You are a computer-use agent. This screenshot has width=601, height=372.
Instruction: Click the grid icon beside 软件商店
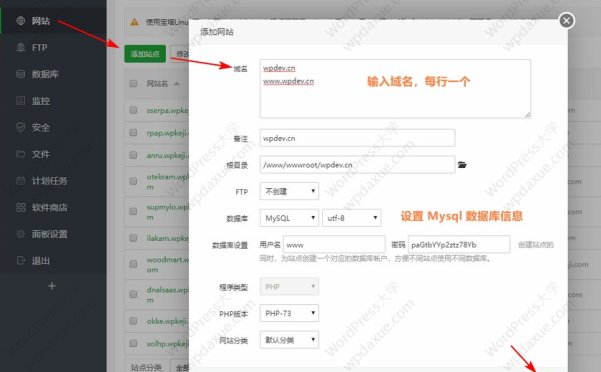21,207
